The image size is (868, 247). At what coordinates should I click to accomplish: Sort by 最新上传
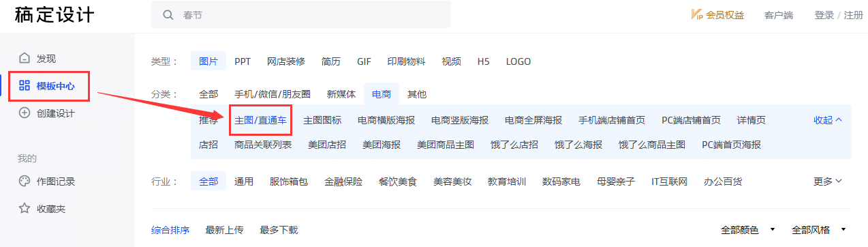pyautogui.click(x=224, y=230)
